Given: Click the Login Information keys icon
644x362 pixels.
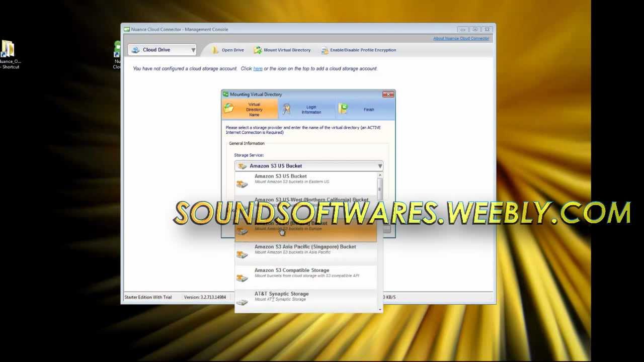Looking at the screenshot, I should pos(286,109).
